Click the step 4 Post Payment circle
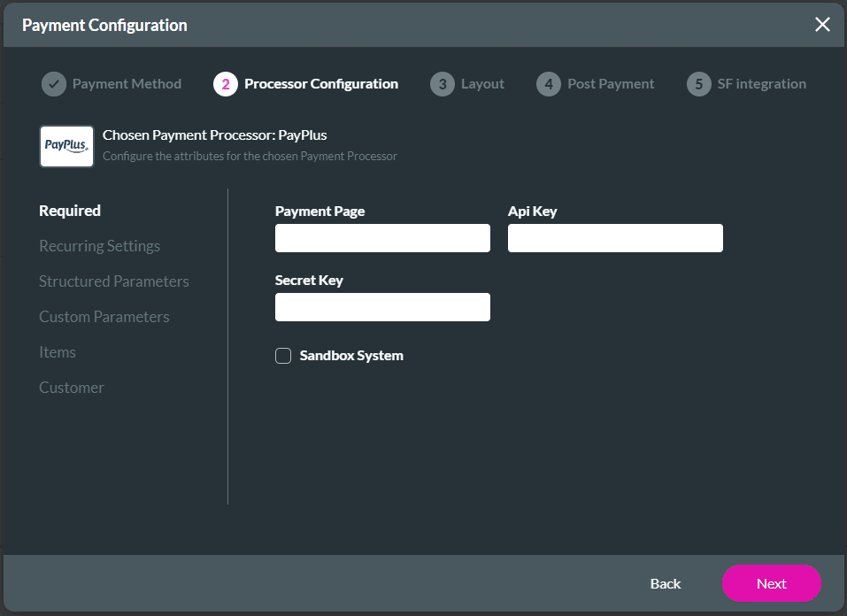The image size is (847, 616). pos(549,84)
